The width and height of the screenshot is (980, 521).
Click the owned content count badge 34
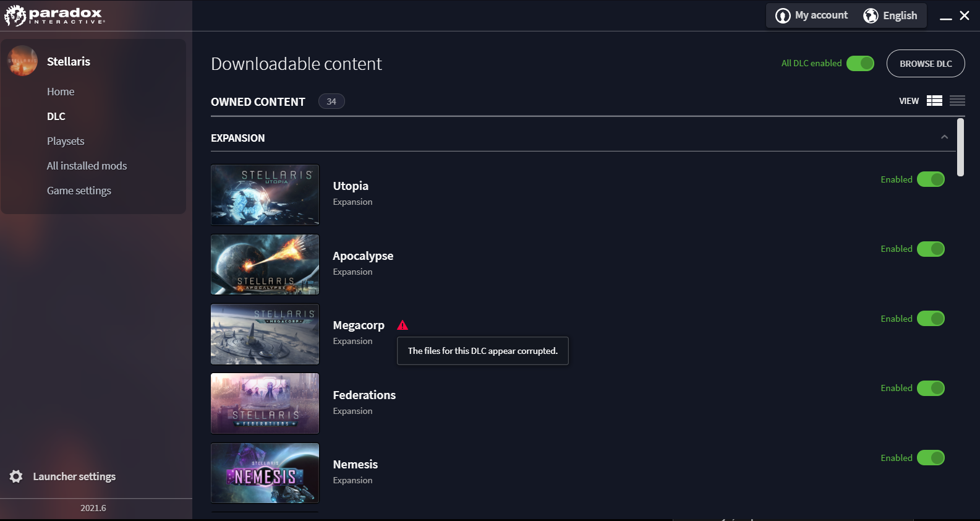coord(331,101)
